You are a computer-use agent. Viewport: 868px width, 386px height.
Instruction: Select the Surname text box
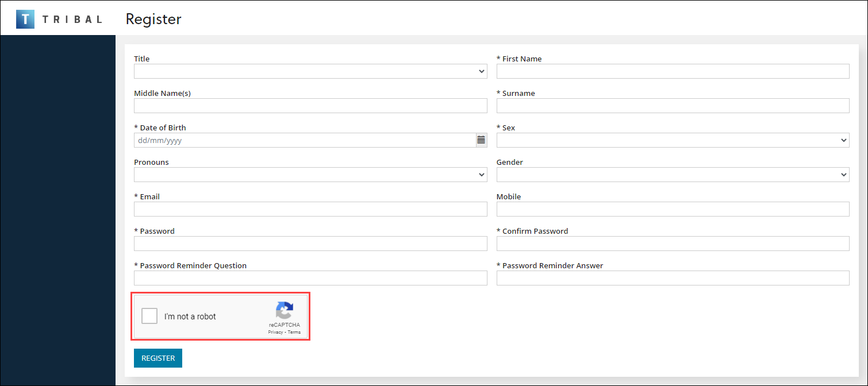[x=673, y=106]
